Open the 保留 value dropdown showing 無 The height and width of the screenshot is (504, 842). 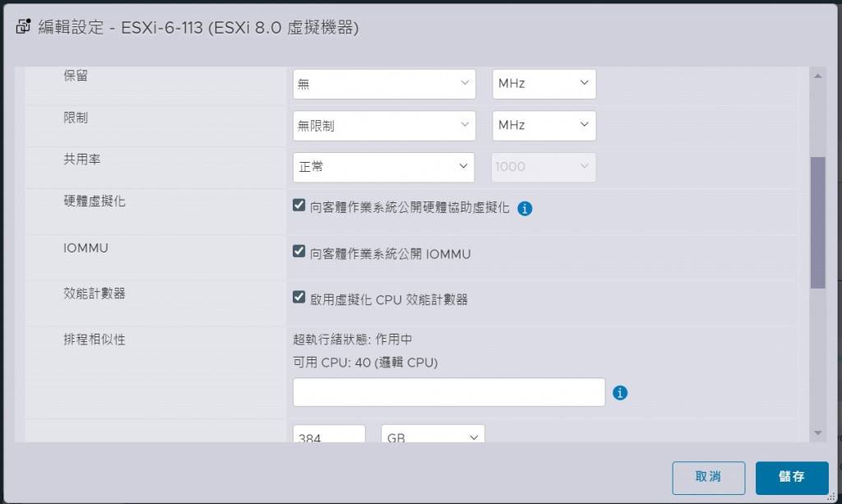[384, 84]
